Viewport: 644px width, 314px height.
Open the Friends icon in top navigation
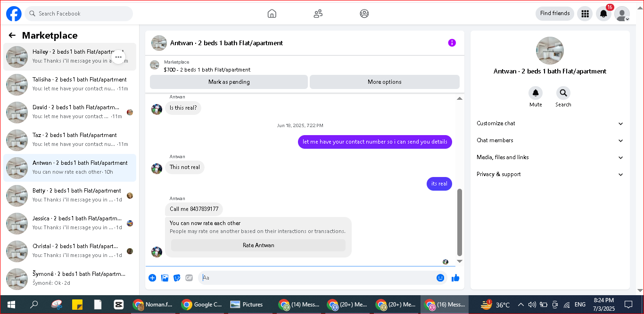pos(318,14)
